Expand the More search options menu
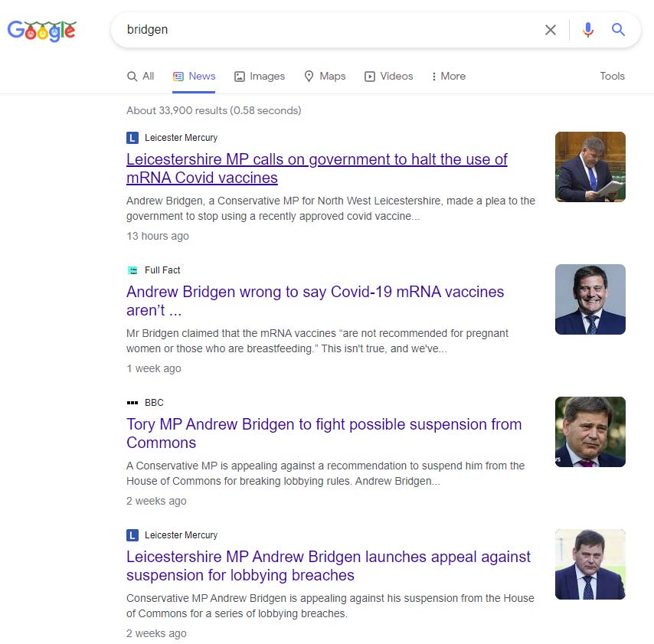Image resolution: width=654 pixels, height=644 pixels. [x=449, y=77]
